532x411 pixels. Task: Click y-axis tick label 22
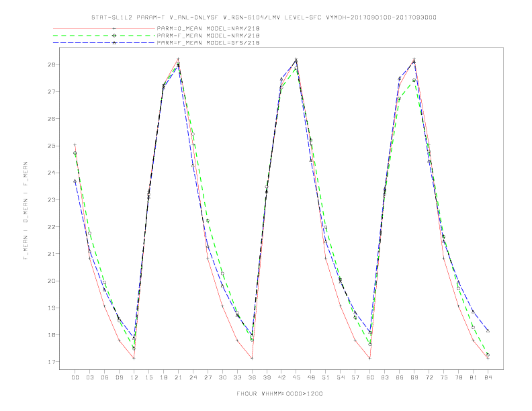[52, 227]
